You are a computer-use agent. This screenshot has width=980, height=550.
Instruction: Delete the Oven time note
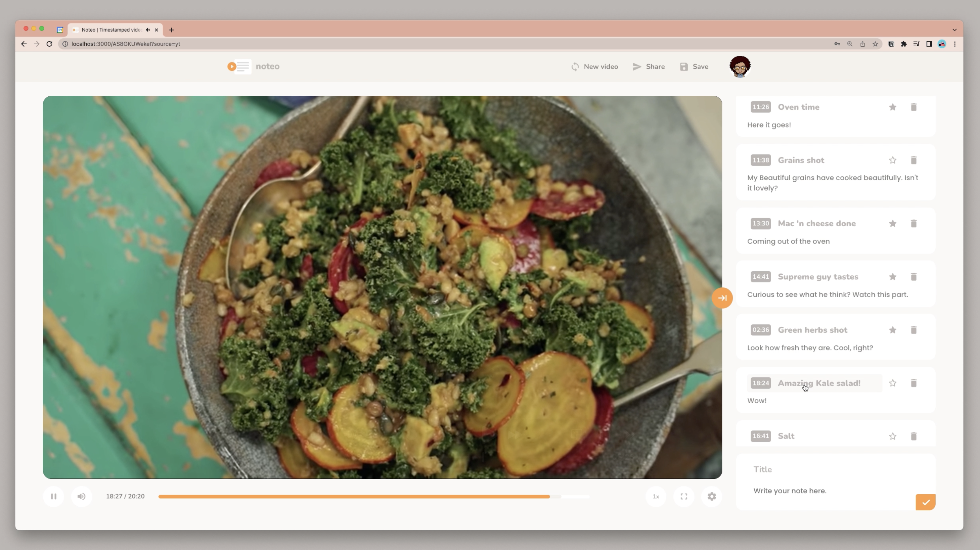914,107
